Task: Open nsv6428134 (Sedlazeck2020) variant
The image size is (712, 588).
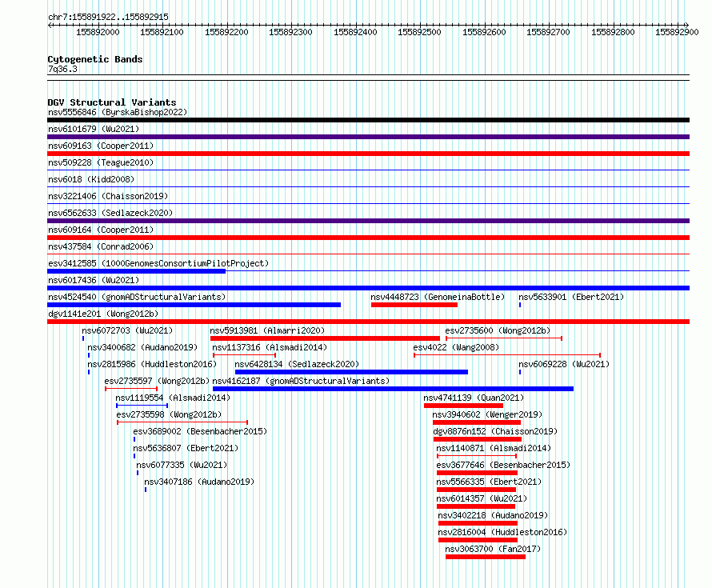Action: tap(297, 364)
